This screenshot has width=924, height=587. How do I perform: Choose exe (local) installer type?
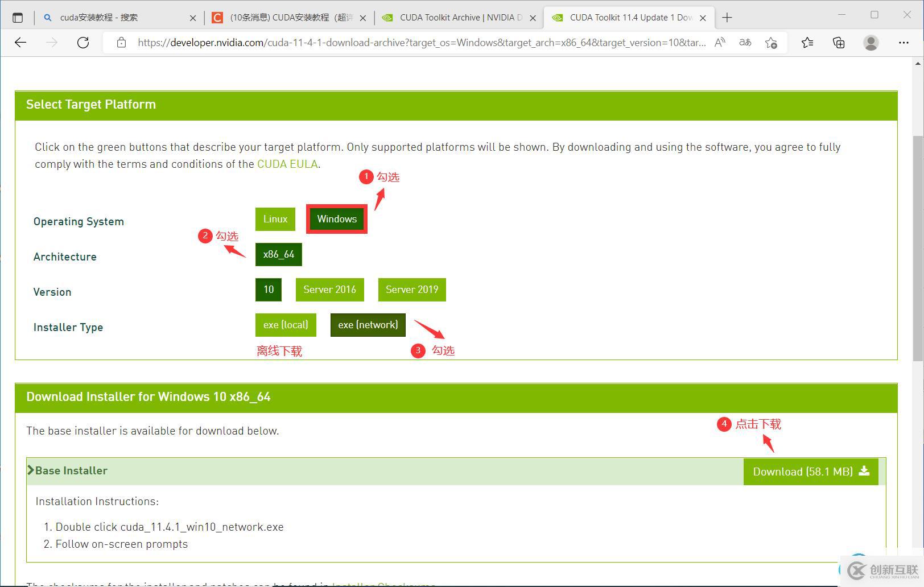coord(286,325)
